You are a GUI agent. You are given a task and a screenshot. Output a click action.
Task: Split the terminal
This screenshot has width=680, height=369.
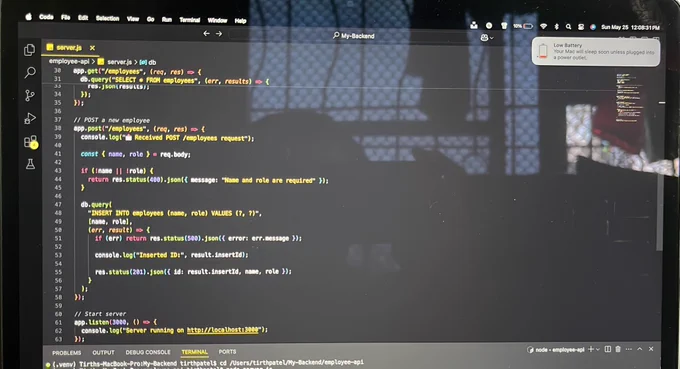click(608, 349)
